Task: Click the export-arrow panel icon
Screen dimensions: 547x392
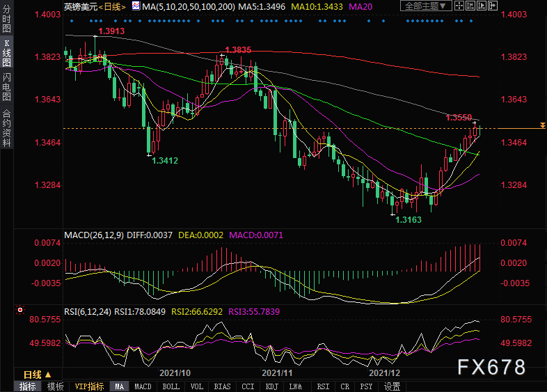Action: [x=493, y=6]
